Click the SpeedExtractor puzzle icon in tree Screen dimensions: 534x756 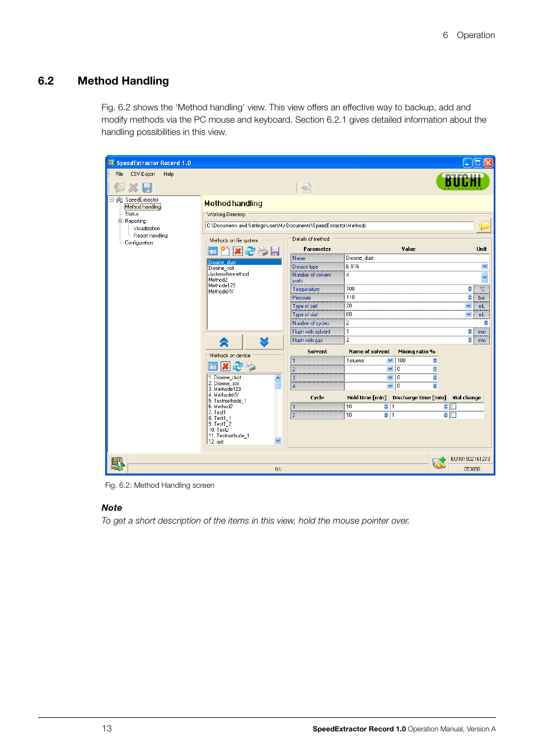[x=120, y=200]
